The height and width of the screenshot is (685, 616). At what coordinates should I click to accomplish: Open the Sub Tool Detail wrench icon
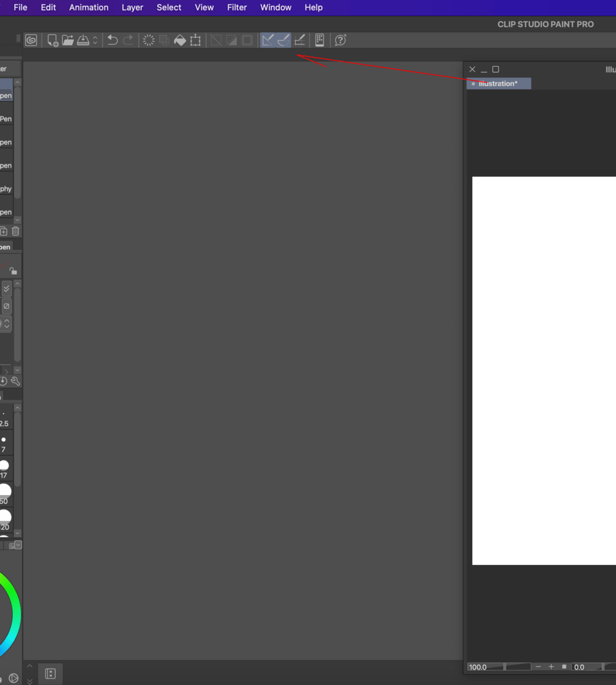(15, 381)
